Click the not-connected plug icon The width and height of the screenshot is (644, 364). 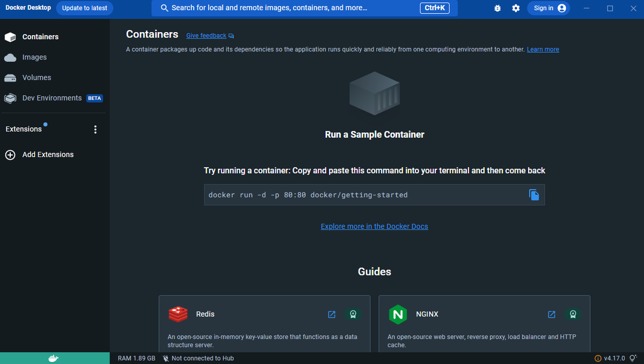tap(166, 358)
